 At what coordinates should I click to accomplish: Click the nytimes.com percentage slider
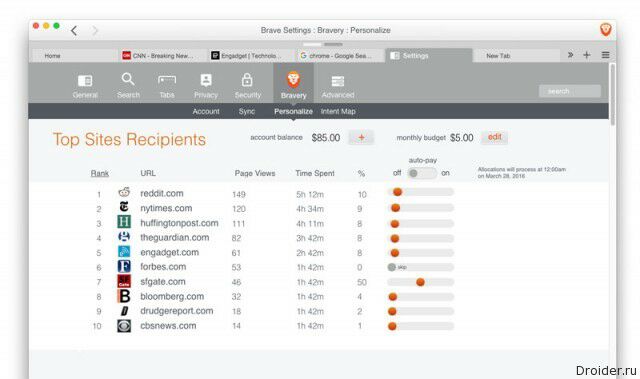[x=421, y=208]
